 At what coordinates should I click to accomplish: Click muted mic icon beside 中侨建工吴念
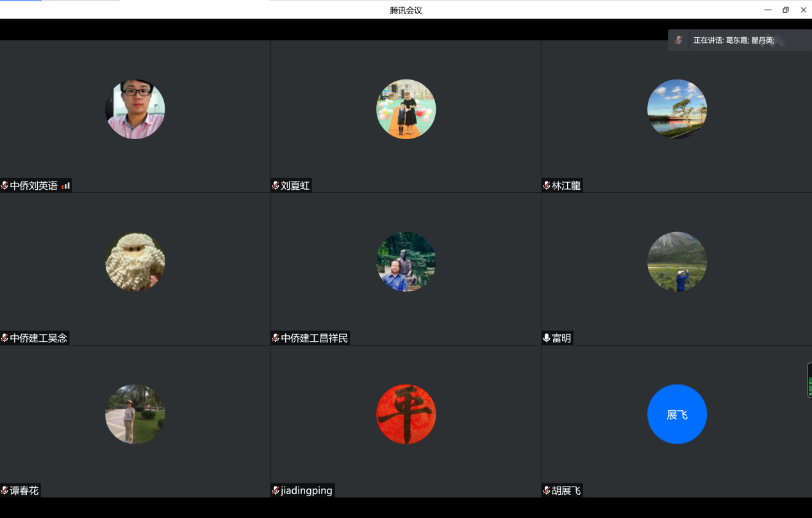pyautogui.click(x=4, y=338)
